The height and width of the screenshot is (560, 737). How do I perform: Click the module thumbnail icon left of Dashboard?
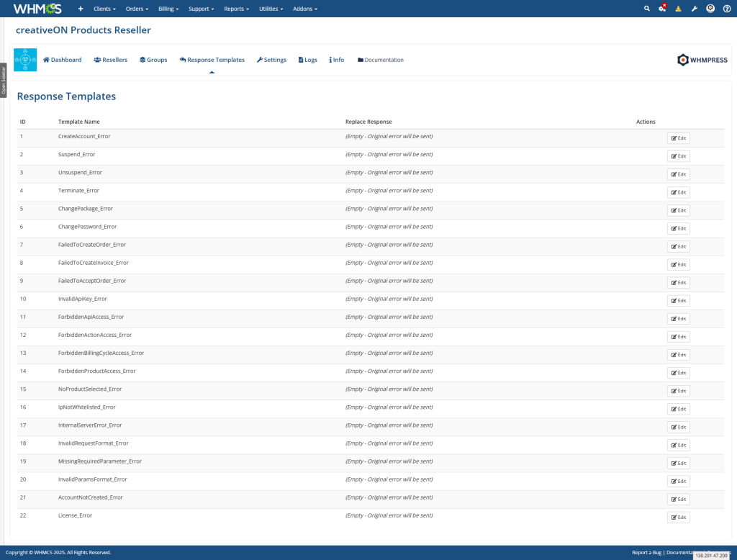click(x=24, y=60)
